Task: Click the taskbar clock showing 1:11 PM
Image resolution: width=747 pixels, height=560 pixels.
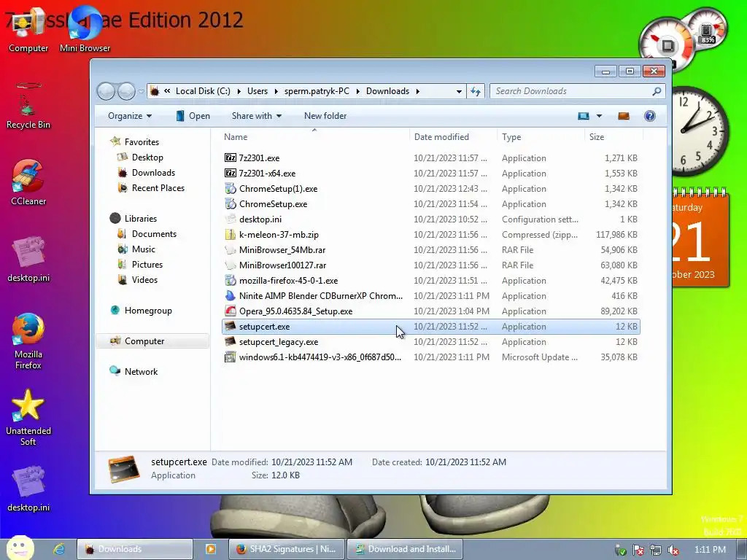Action: (x=710, y=550)
